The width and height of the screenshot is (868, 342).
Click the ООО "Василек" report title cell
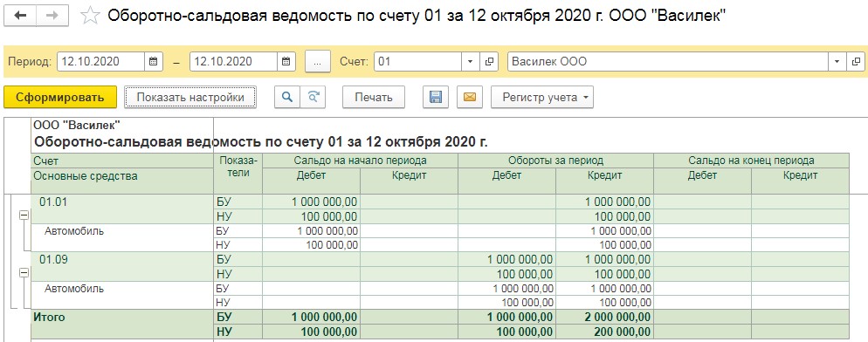[77, 126]
